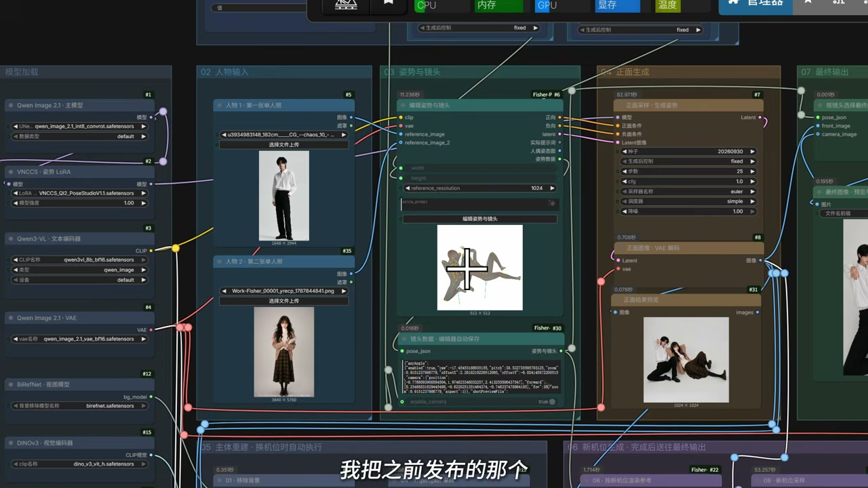This screenshot has height=488, width=868.
Task: Collapse the DINOv3 视觉编码器 node dot
Action: click(11, 443)
